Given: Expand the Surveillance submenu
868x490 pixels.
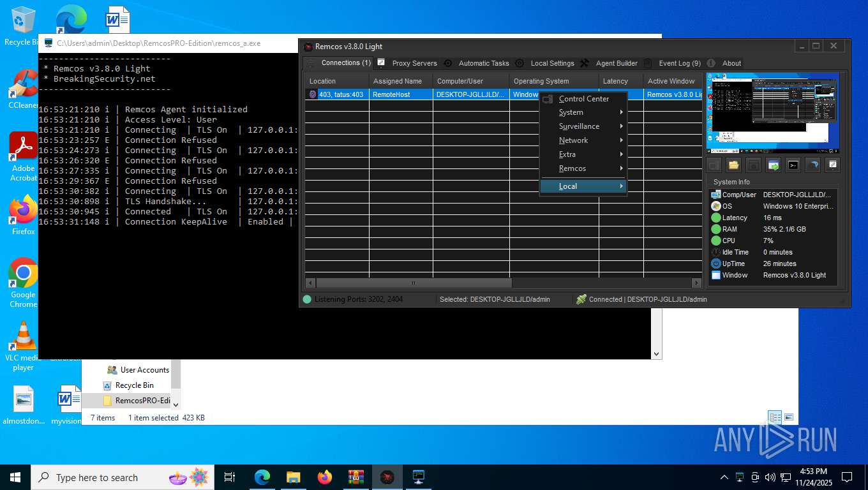Looking at the screenshot, I should pos(583,126).
